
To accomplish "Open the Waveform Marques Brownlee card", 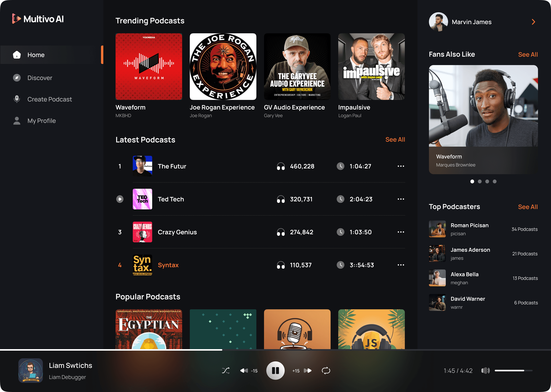I will pyautogui.click(x=483, y=119).
